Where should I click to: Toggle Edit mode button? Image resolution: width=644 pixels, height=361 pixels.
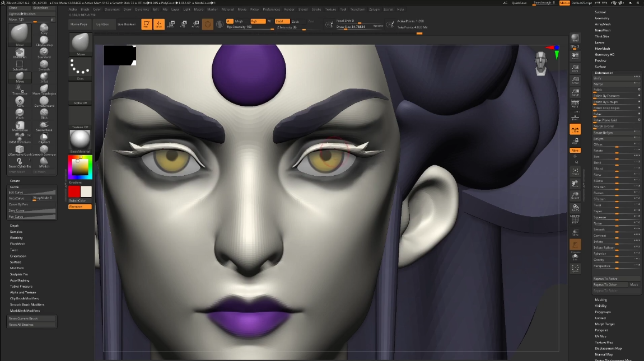click(147, 24)
